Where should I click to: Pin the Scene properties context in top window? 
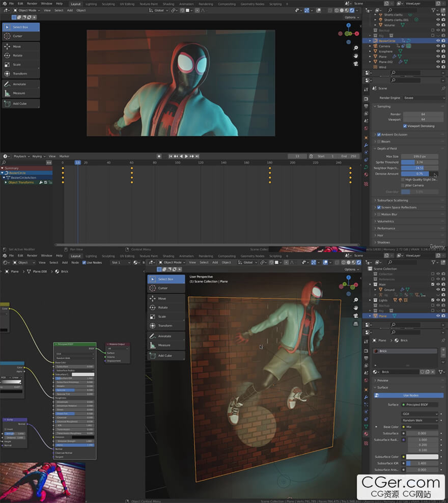(443, 88)
